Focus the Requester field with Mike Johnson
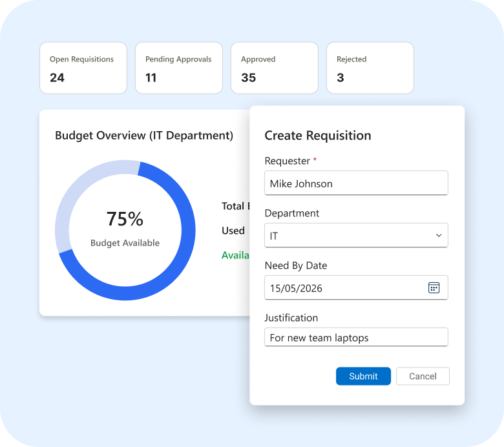 coord(356,183)
